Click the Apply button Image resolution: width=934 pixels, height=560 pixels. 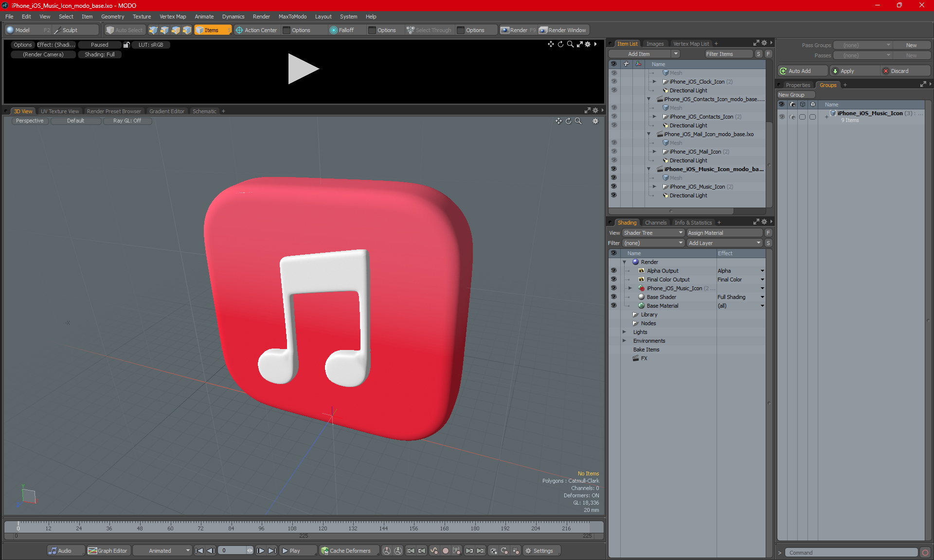click(855, 71)
